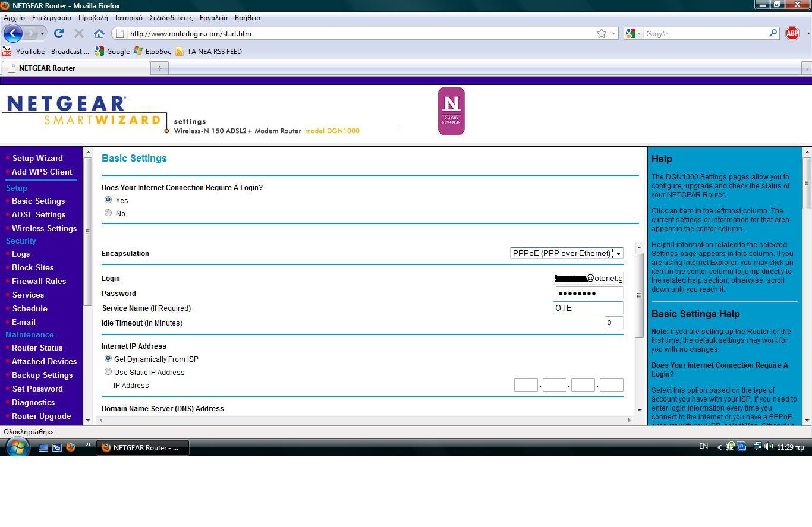812x527 pixels.
Task: Open the Είσοδος bookmark
Action: click(152, 51)
